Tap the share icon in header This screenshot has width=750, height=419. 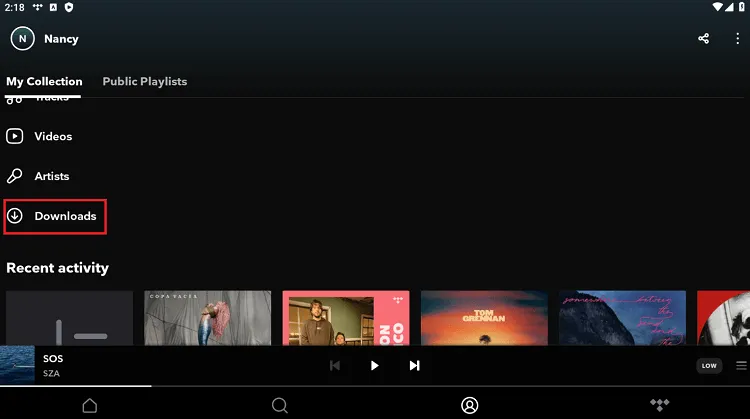click(x=704, y=39)
